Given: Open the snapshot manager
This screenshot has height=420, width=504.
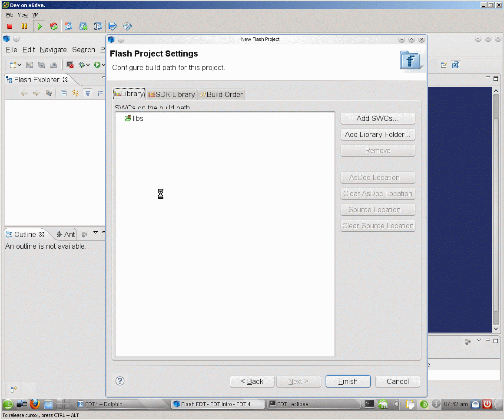Looking at the screenshot, I should 98,27.
